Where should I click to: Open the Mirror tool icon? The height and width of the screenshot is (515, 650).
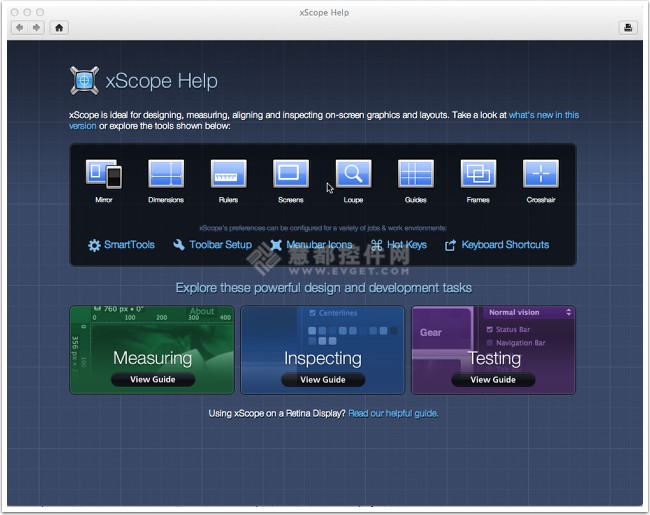[104, 174]
